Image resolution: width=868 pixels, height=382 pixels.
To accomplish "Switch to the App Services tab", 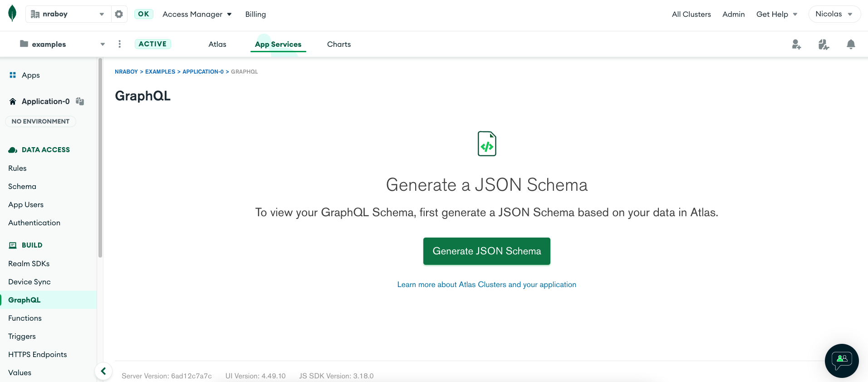I will (x=278, y=44).
